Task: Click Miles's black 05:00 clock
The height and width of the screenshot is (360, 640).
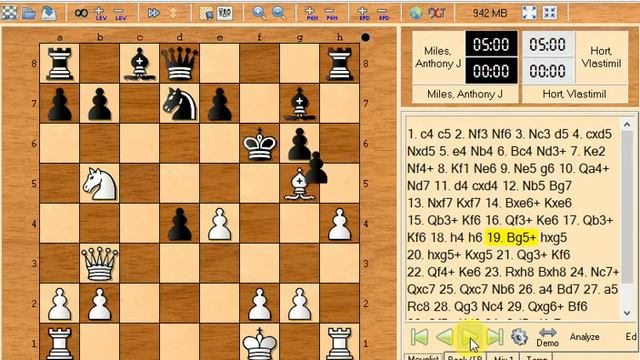Action: coord(491,44)
